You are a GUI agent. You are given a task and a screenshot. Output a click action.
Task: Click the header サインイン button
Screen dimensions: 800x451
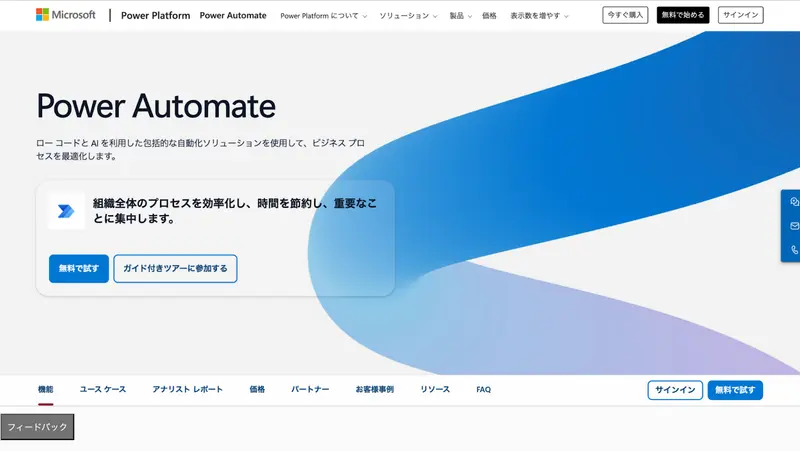(x=740, y=15)
